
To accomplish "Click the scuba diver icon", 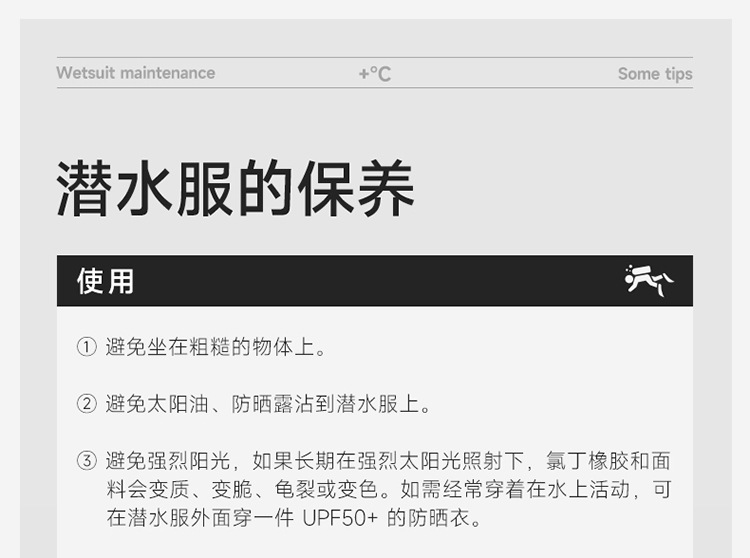I will click(x=649, y=280).
